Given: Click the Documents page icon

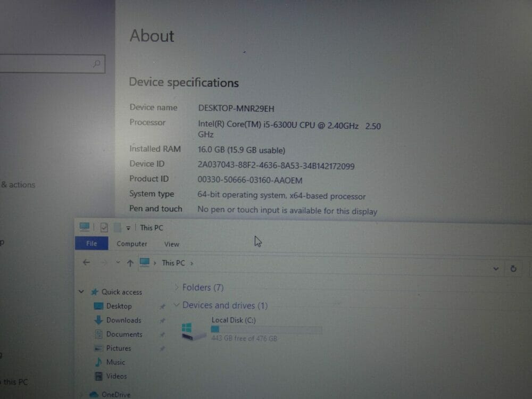Looking at the screenshot, I should [98, 334].
